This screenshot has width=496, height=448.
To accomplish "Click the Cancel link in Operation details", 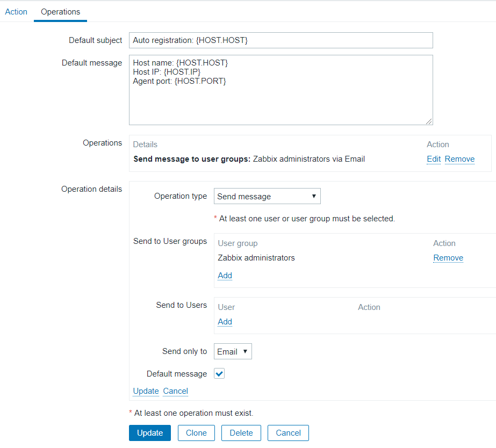I will pyautogui.click(x=175, y=391).
